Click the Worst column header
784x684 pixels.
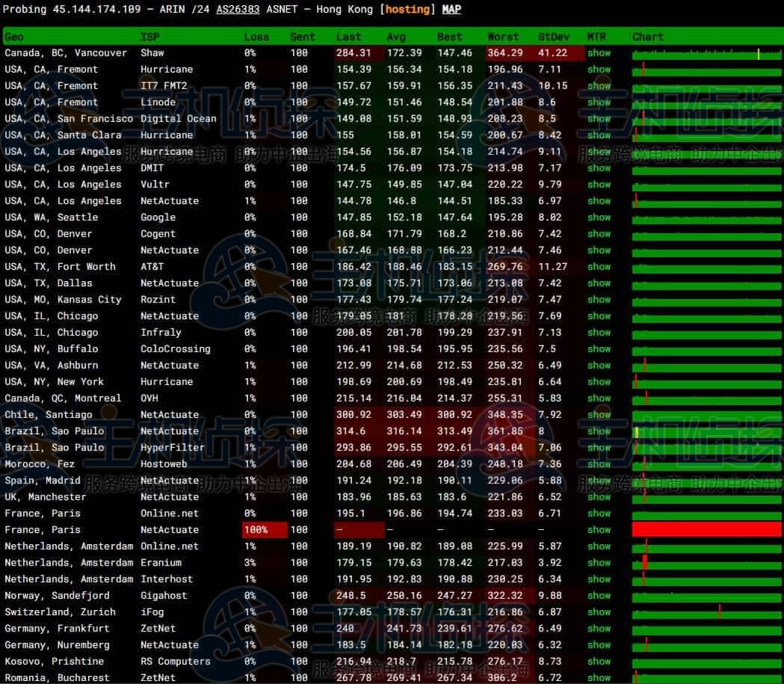point(502,37)
